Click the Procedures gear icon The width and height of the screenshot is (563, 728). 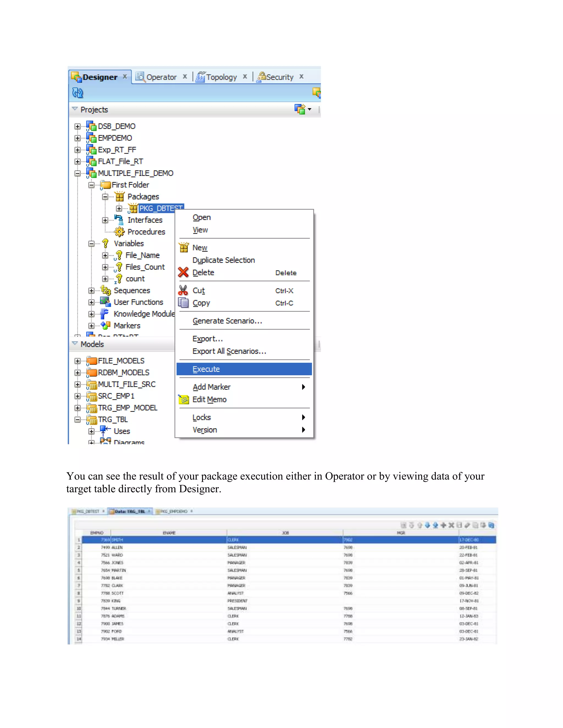tap(119, 232)
